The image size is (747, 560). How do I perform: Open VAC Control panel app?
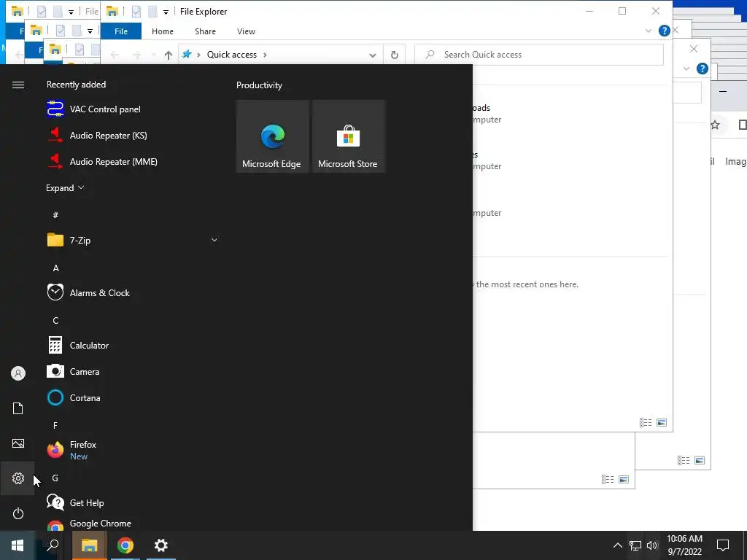(x=133, y=109)
